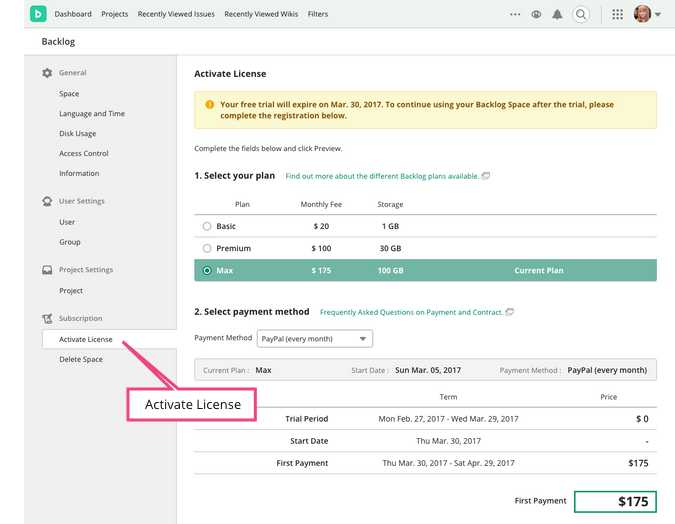Open Delete Space in sidebar
This screenshot has height=524, width=675.
[81, 359]
